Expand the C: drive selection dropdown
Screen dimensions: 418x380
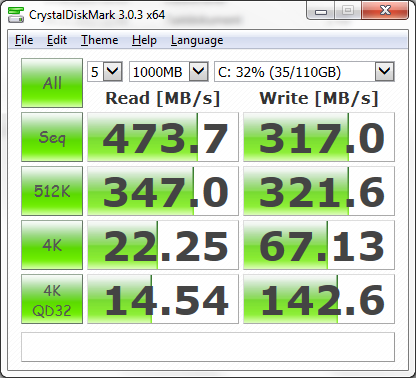pos(385,71)
